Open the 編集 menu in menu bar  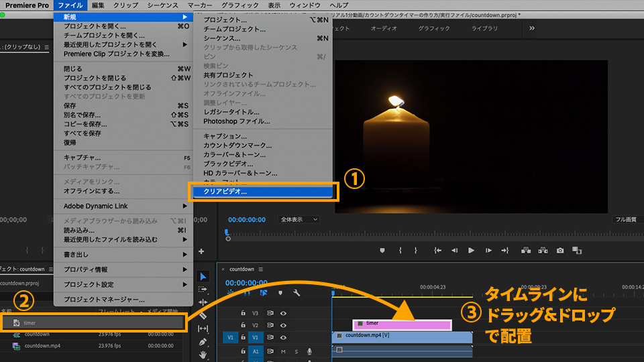tap(98, 5)
